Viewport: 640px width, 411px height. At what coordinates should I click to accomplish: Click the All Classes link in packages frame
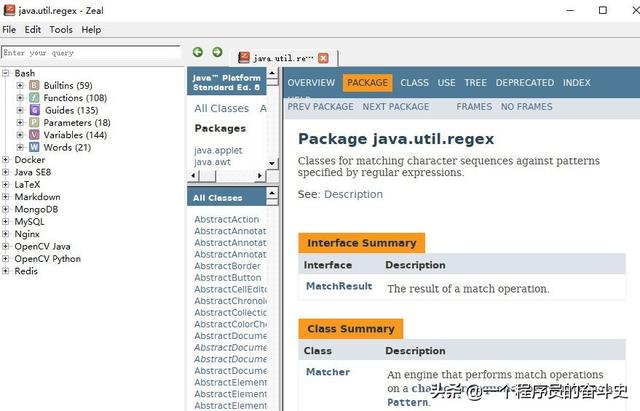(x=221, y=109)
